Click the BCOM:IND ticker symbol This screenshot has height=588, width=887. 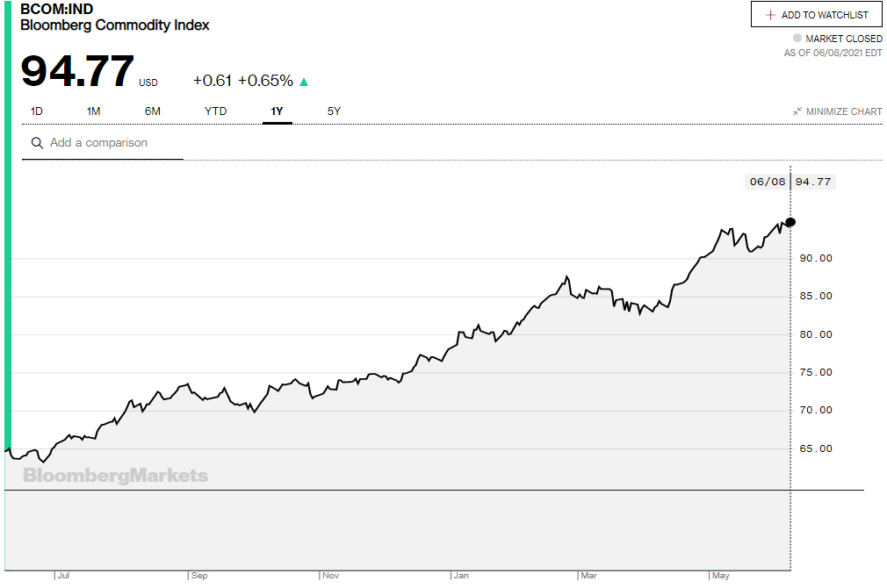57,10
